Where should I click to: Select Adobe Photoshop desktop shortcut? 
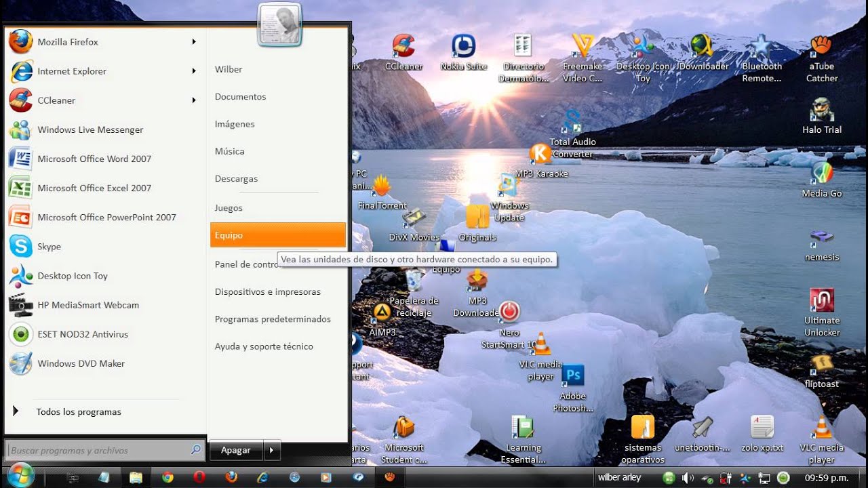coord(573,388)
